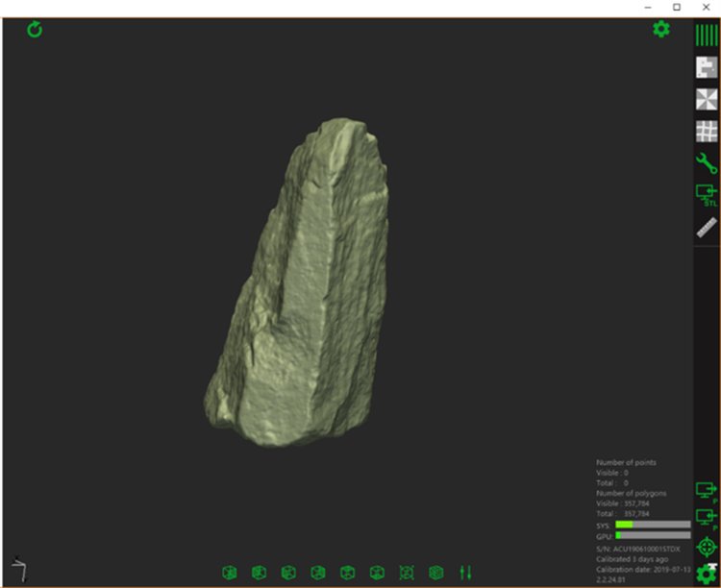Click the green refresh arrow icon

(35, 30)
